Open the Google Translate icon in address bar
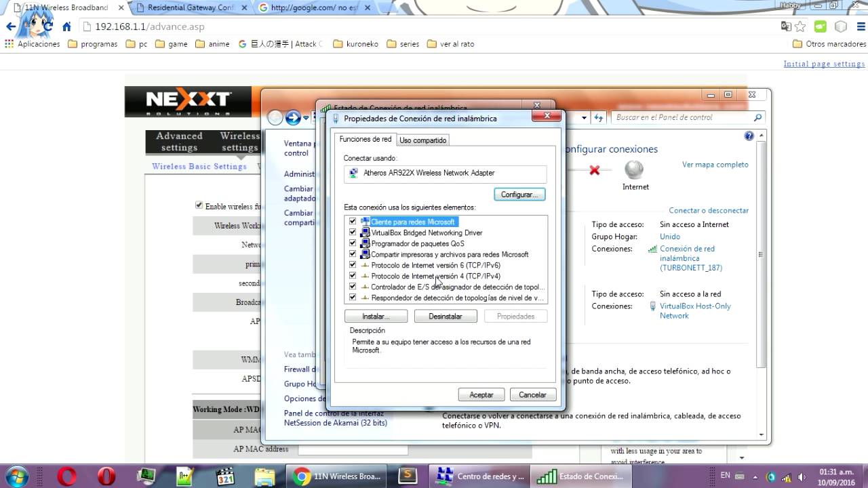The width and height of the screenshot is (868, 488). pyautogui.click(x=786, y=26)
